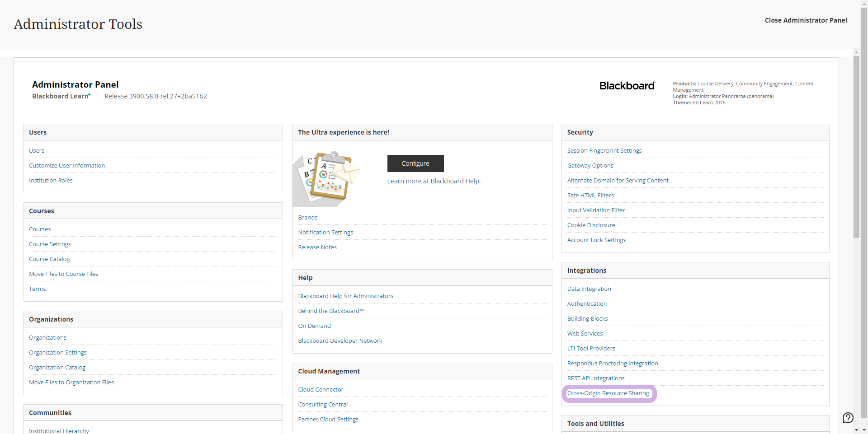Open the Courses link
This screenshot has height=434, width=868.
click(x=40, y=229)
